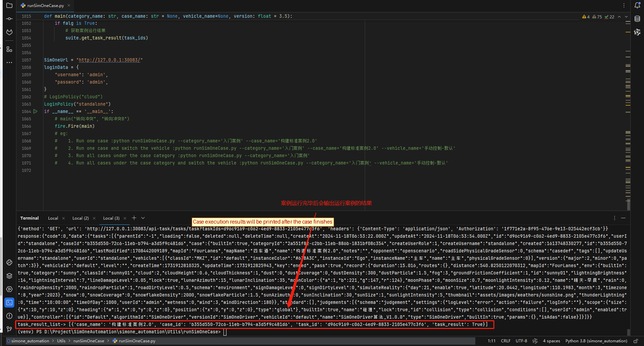The image size is (644, 346).
Task: Click the terminal command prompt input
Action: pyautogui.click(x=225, y=332)
